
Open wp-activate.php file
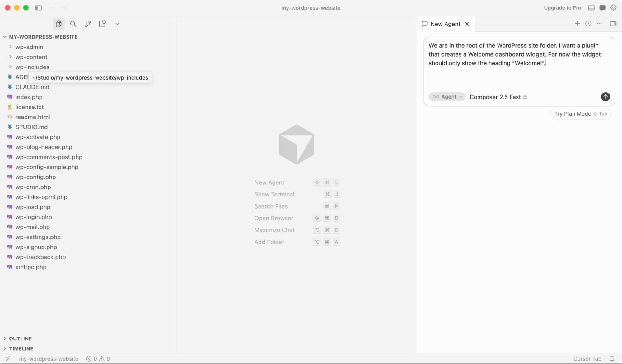coord(88,137)
